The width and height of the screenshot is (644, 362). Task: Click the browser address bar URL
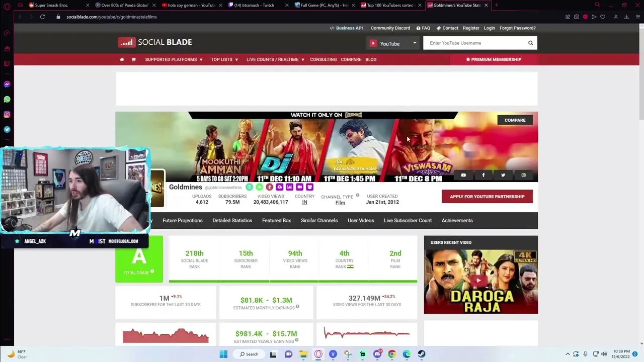pyautogui.click(x=112, y=17)
